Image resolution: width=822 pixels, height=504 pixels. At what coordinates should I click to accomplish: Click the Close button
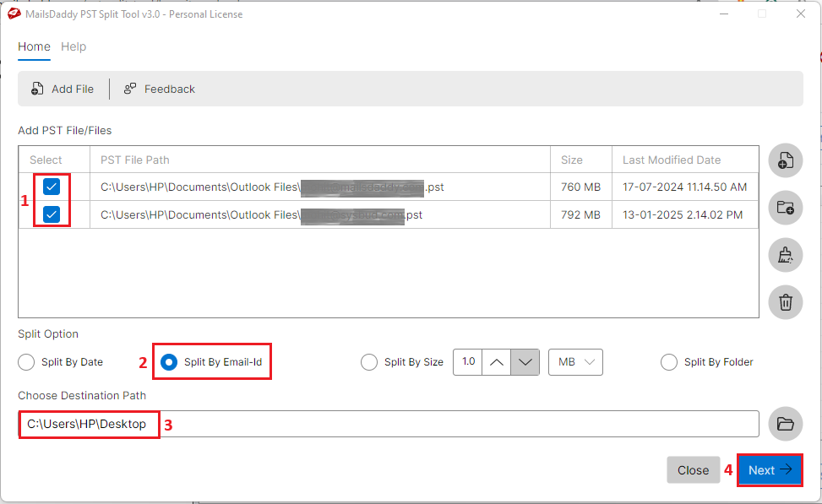(x=693, y=470)
